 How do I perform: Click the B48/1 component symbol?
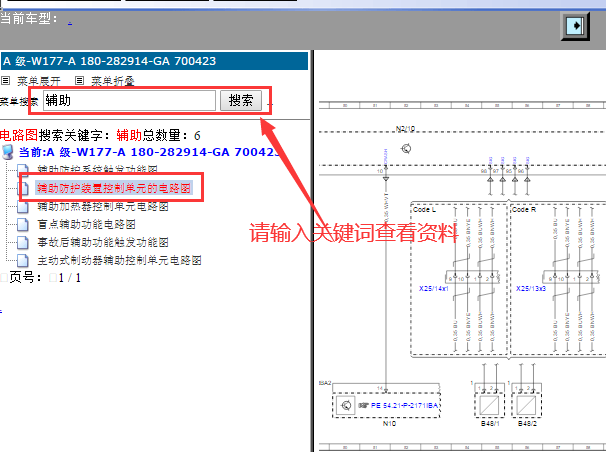pyautogui.click(x=490, y=405)
